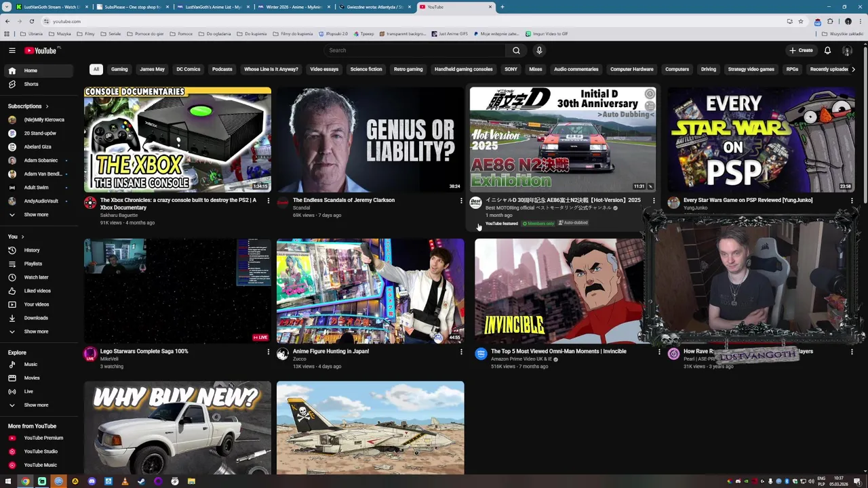Select the Retro gaming filter chip
The height and width of the screenshot is (488, 868).
408,69
